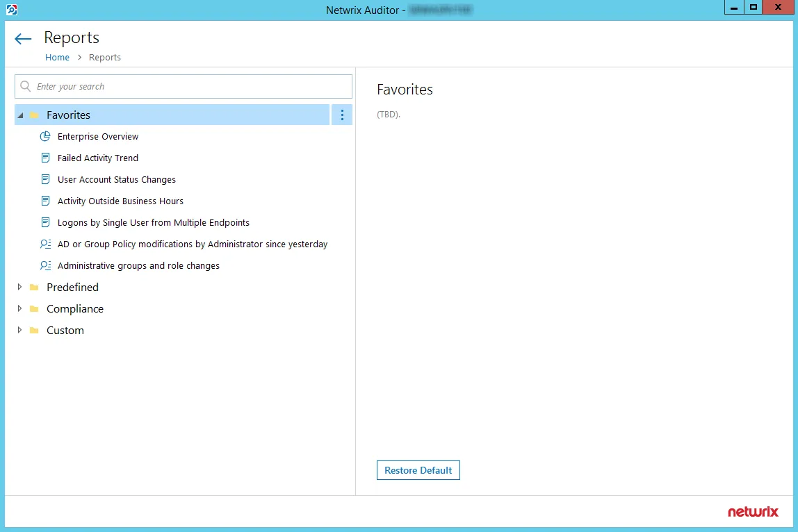Click the Netwrix Auditor app icon in title bar
The width and height of the screenshot is (798, 532).
(12, 9)
